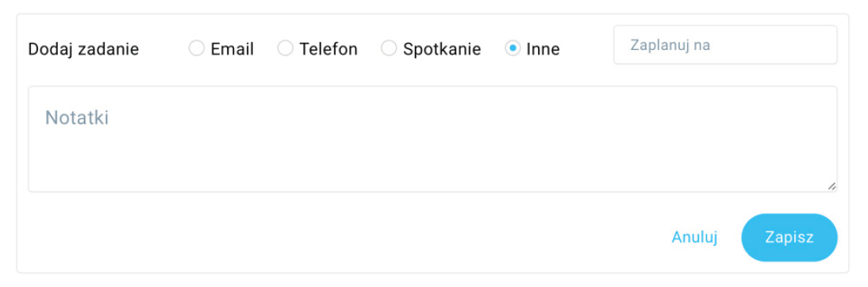The width and height of the screenshot is (868, 287).
Task: Cancel with the Anuluj link
Action: 695,237
